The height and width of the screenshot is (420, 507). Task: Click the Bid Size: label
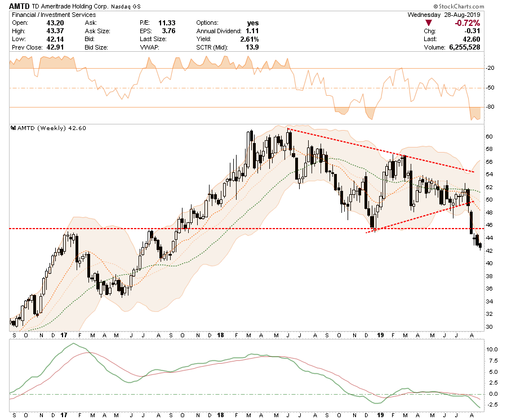click(x=96, y=47)
